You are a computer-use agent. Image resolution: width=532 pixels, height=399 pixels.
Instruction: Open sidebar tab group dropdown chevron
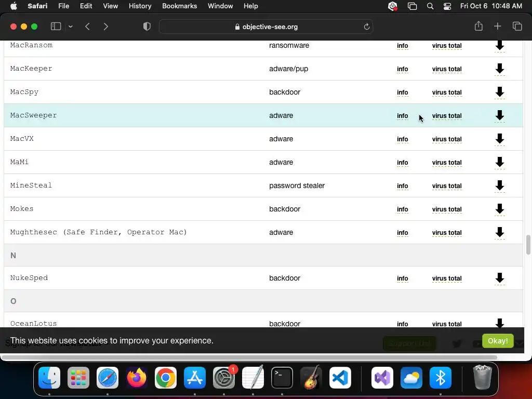pos(70,26)
